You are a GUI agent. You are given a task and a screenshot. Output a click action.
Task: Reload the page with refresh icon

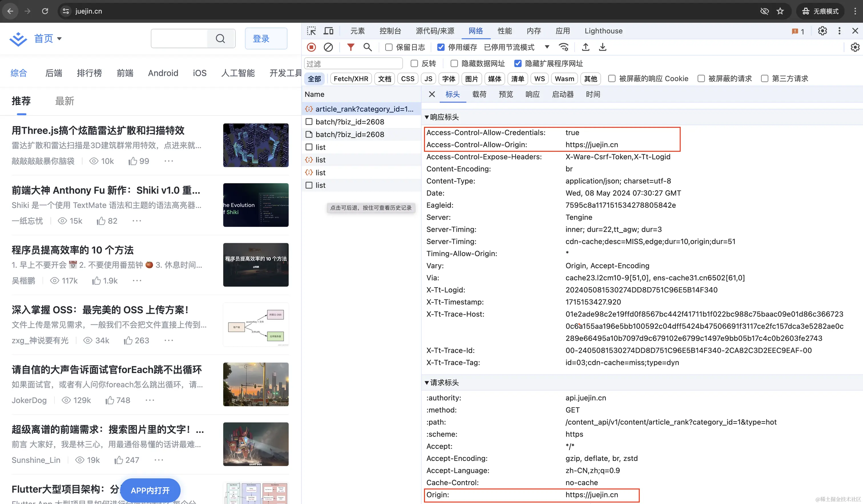click(45, 11)
